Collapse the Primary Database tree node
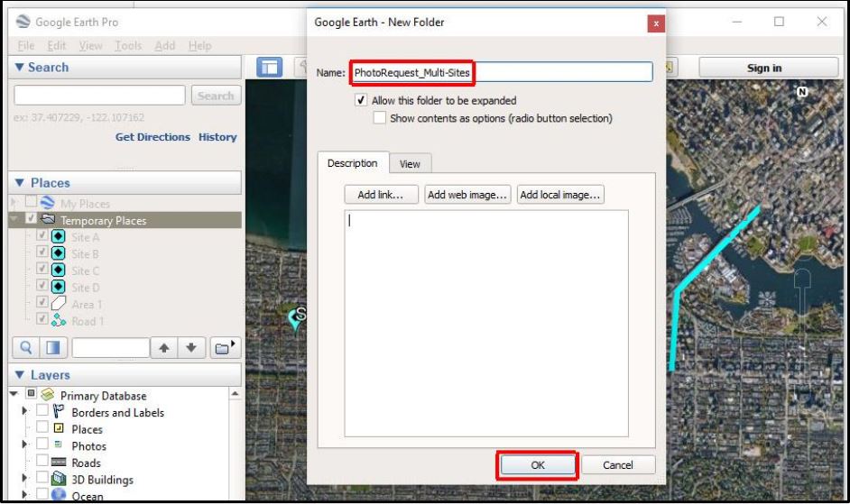 14,394
